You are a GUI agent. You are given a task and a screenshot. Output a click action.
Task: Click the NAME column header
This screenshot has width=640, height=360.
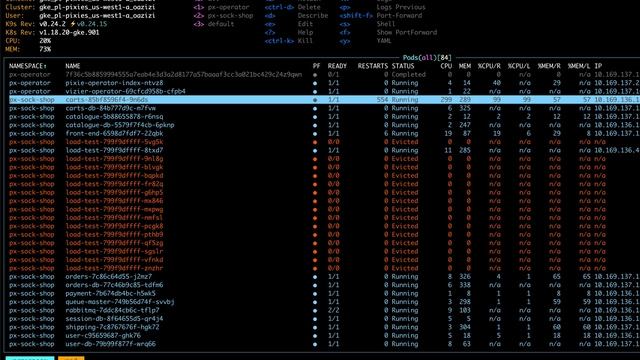73,66
